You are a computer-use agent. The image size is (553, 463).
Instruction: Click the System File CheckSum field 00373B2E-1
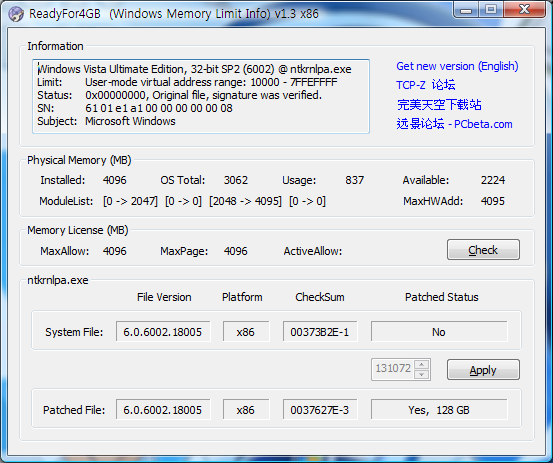point(320,331)
